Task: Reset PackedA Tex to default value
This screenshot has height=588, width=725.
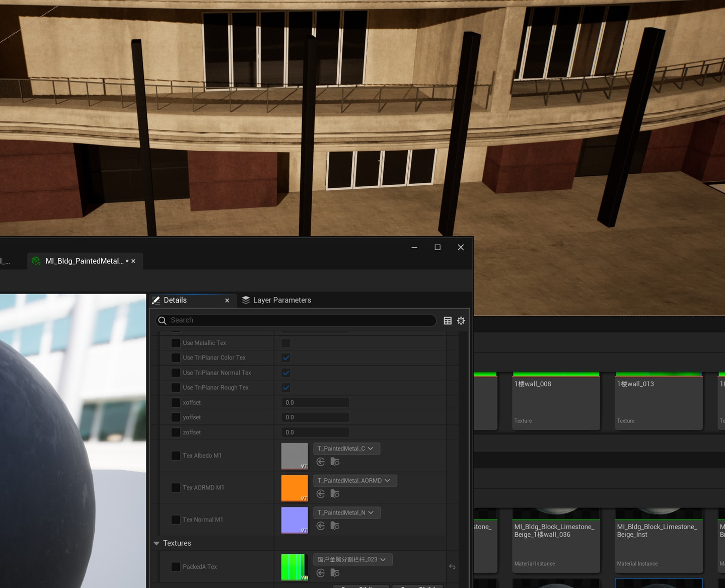Action: 452,567
